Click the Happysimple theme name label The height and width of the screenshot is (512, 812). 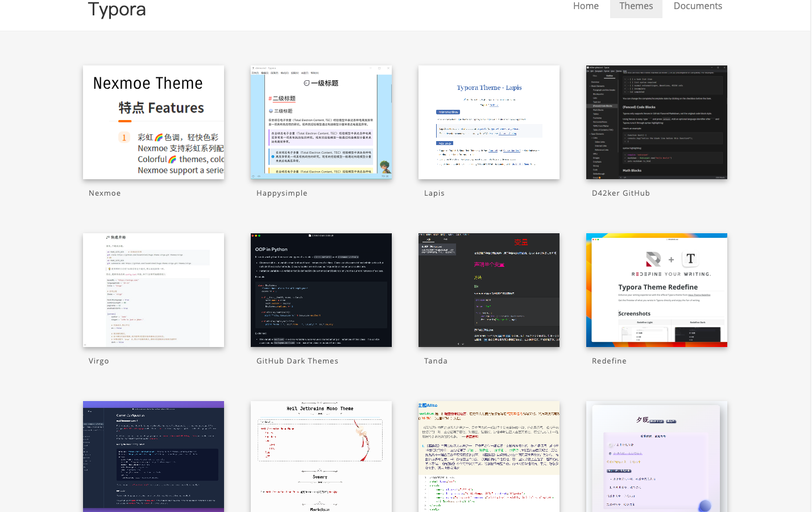point(281,193)
